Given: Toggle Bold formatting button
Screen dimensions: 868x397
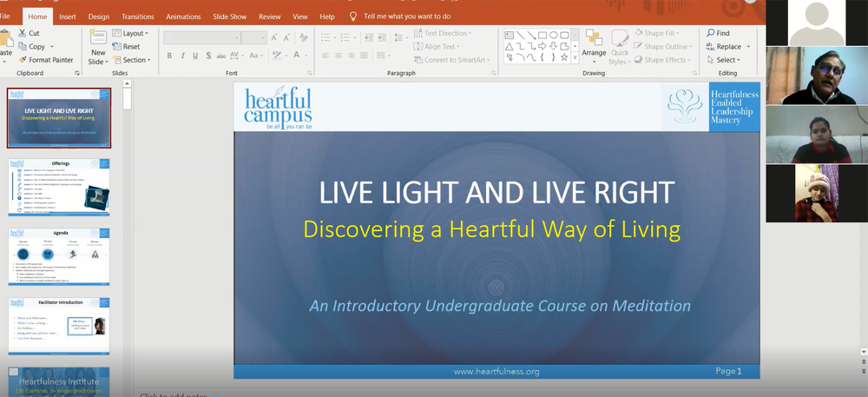Looking at the screenshot, I should 169,56.
